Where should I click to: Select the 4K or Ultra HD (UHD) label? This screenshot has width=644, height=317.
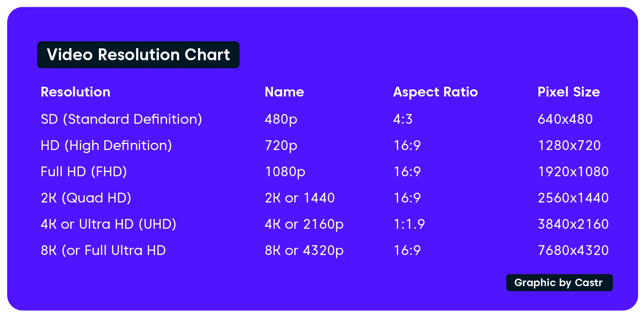coord(108,224)
